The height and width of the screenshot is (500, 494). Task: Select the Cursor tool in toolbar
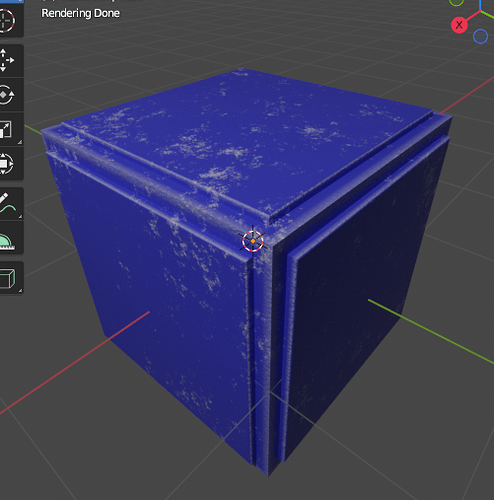tap(7, 20)
